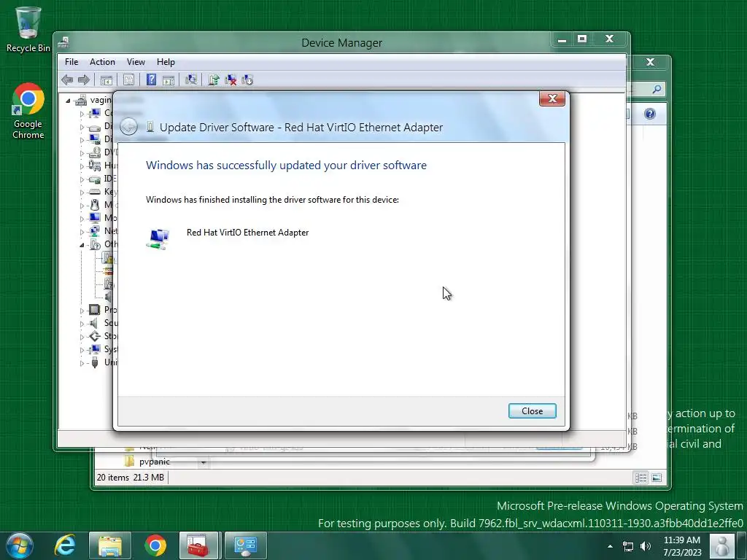This screenshot has width=747, height=560.
Task: Expand the DVD drives tree node
Action: [x=82, y=153]
